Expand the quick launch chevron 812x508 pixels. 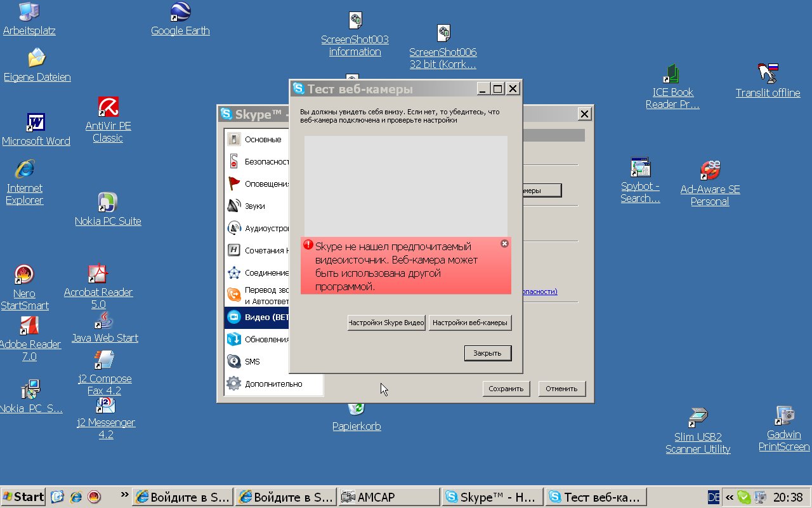tap(124, 494)
